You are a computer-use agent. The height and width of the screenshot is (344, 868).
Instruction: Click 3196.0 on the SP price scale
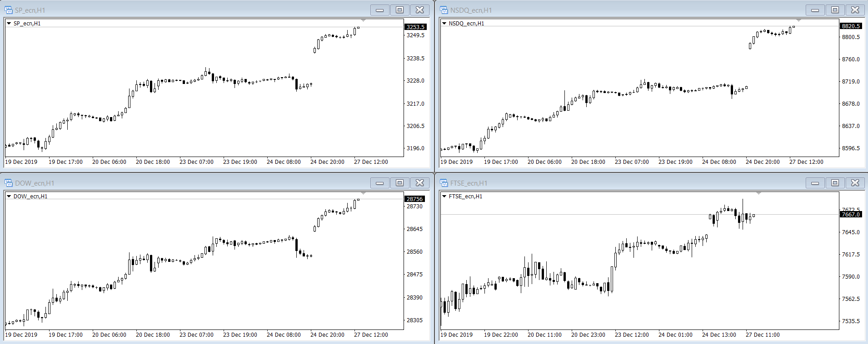click(415, 148)
